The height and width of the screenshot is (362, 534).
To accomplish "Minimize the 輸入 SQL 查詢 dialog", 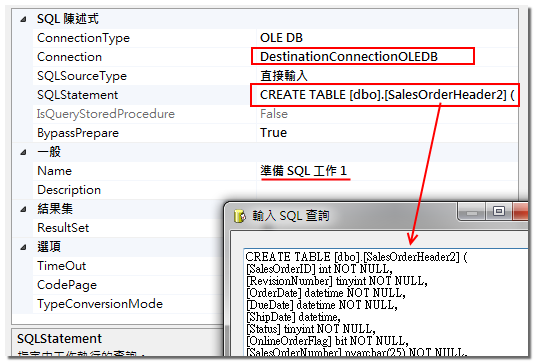I will click(472, 212).
